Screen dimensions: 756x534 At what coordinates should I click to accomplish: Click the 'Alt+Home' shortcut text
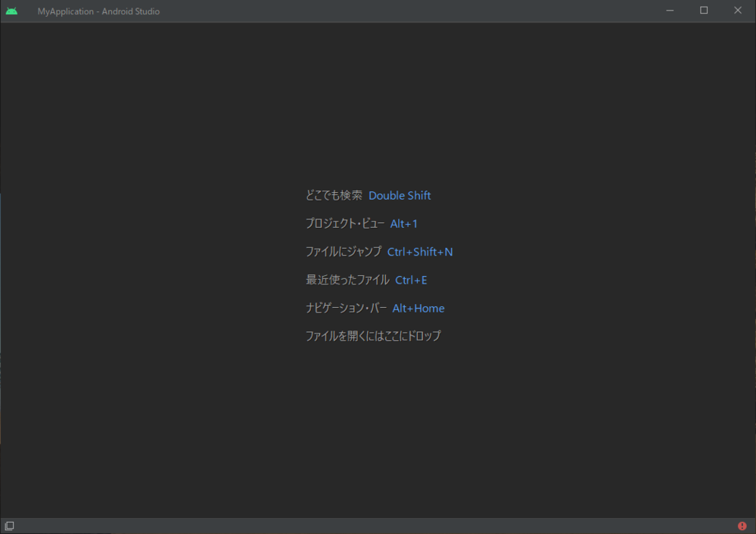(x=418, y=309)
